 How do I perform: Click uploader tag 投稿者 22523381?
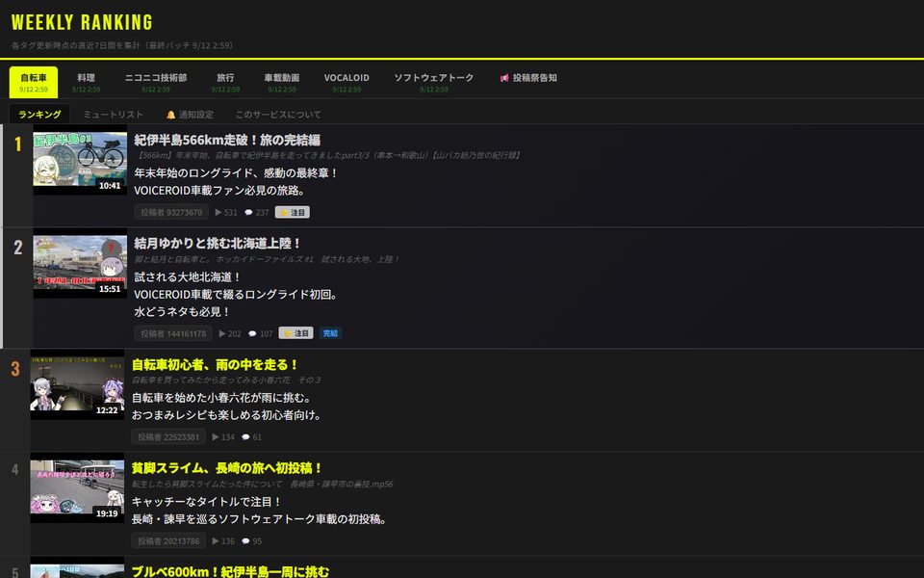(168, 437)
